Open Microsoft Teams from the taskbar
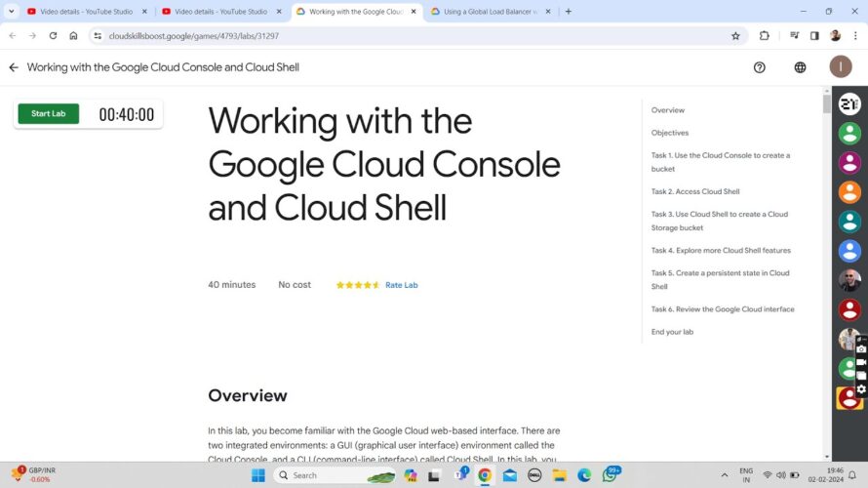 point(460,474)
